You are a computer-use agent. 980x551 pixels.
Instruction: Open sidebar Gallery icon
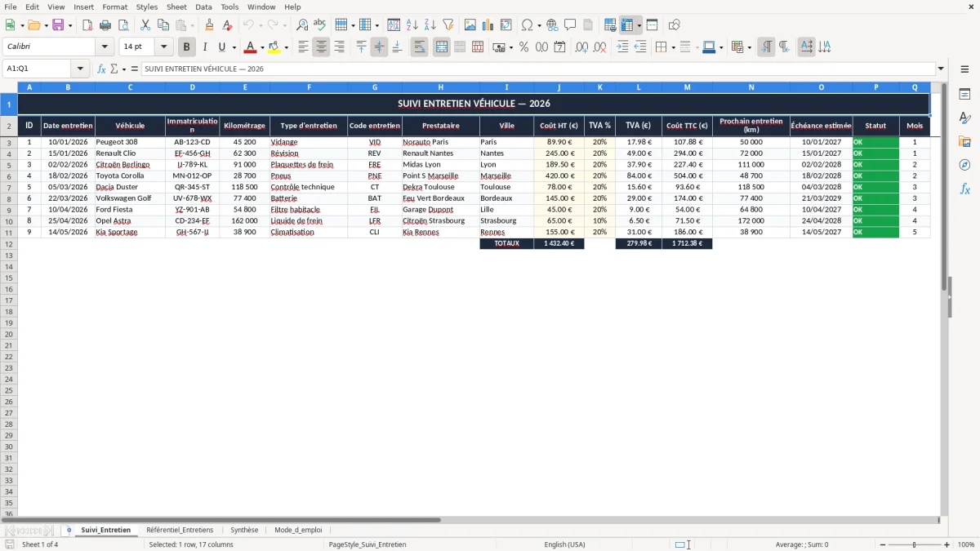[x=964, y=142]
